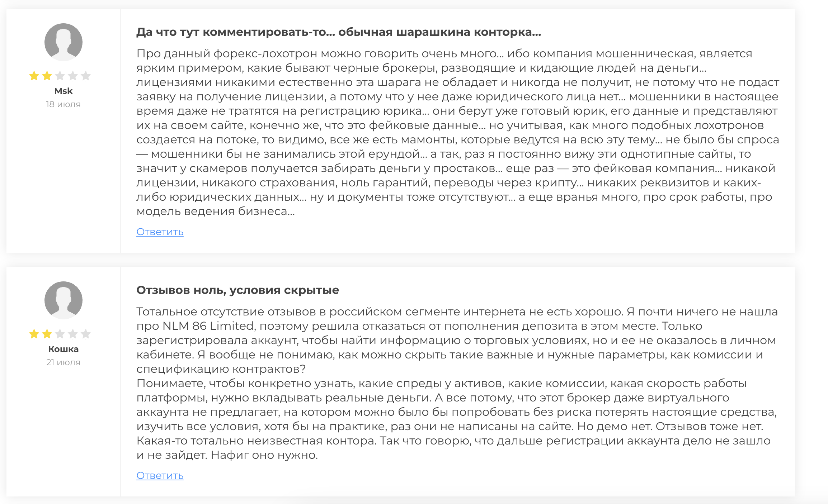
Task: Reply to Msk's review via Ответить
Action: (x=160, y=232)
